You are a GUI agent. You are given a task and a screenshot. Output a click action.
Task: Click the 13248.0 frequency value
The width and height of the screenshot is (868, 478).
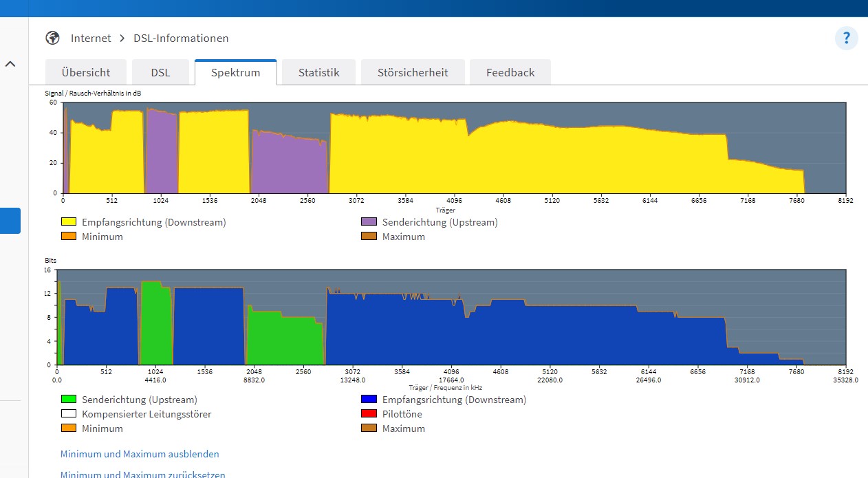click(x=353, y=380)
